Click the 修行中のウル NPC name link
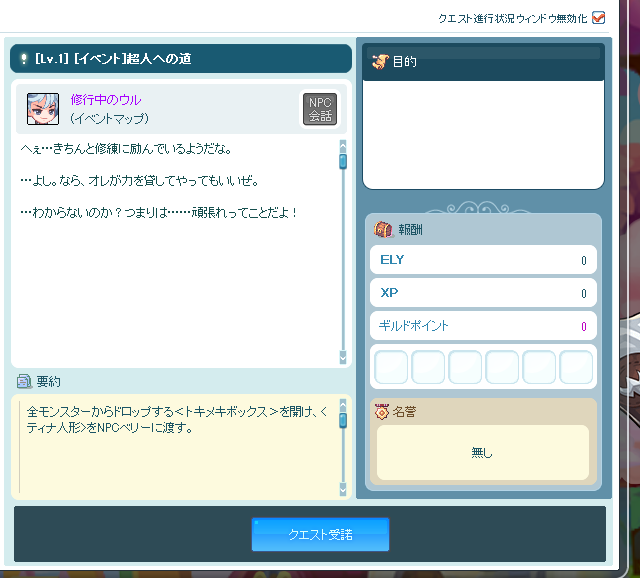 106,100
